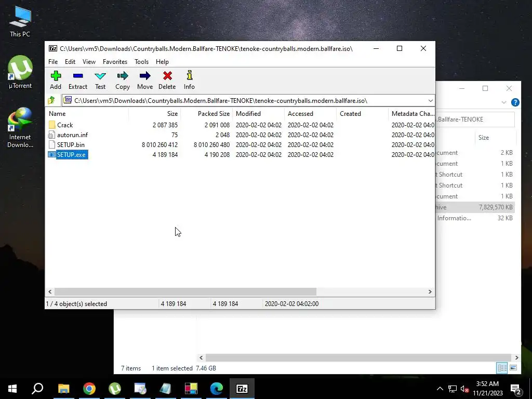Viewport: 532px width, 399px height.
Task: Select the 32 KB Information row
Action: tap(475, 218)
